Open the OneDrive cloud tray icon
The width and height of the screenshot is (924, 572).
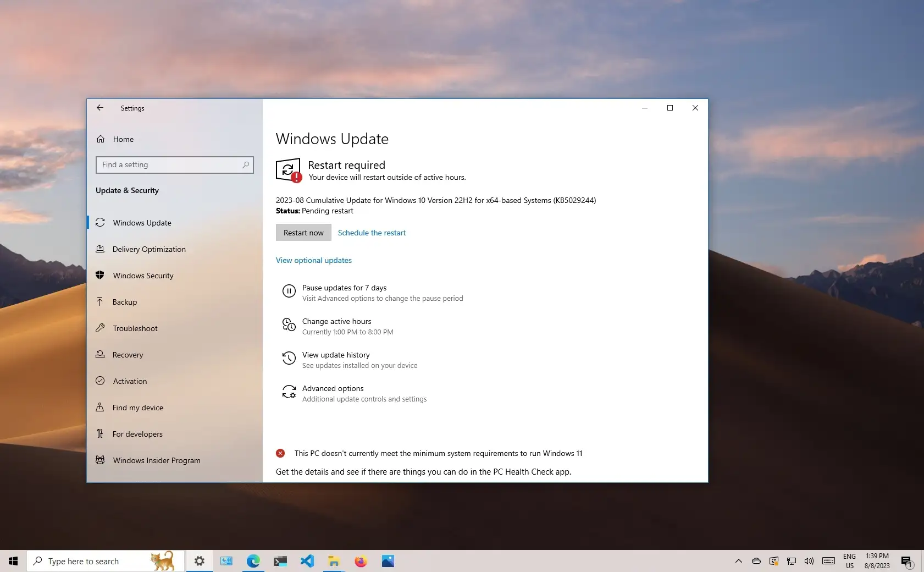coord(756,561)
